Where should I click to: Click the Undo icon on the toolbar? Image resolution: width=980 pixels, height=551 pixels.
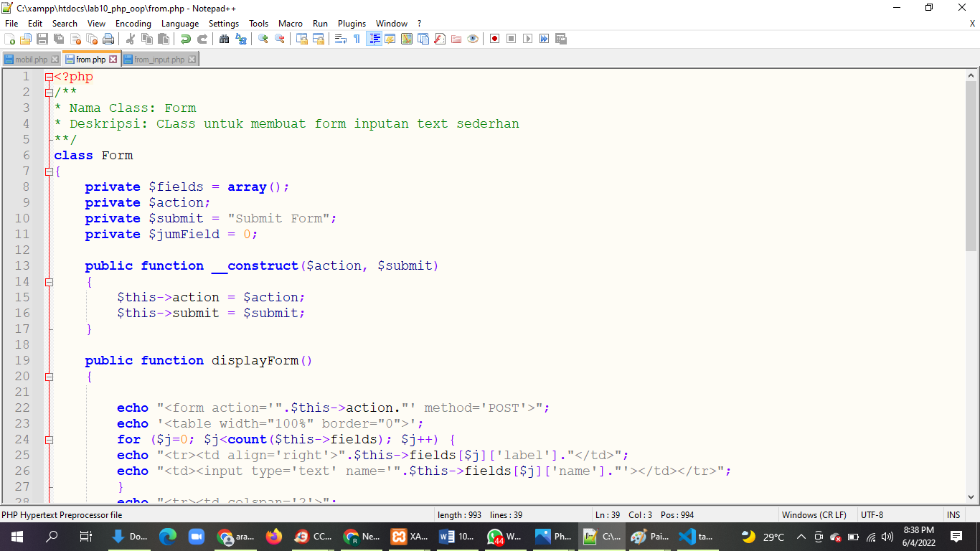[x=187, y=39]
